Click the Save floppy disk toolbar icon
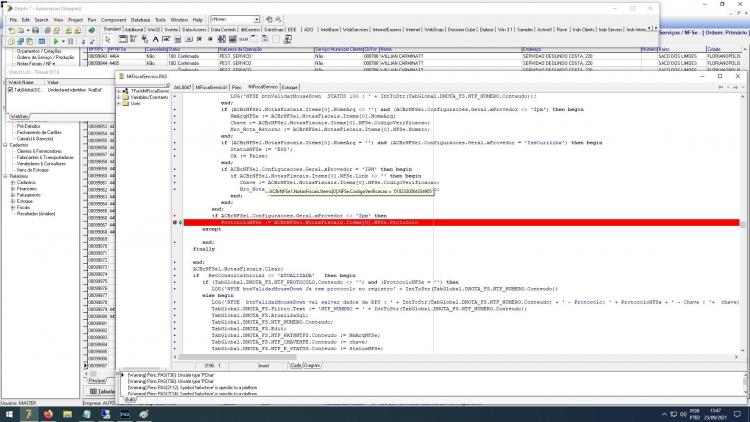750x422 pixels. click(35, 31)
